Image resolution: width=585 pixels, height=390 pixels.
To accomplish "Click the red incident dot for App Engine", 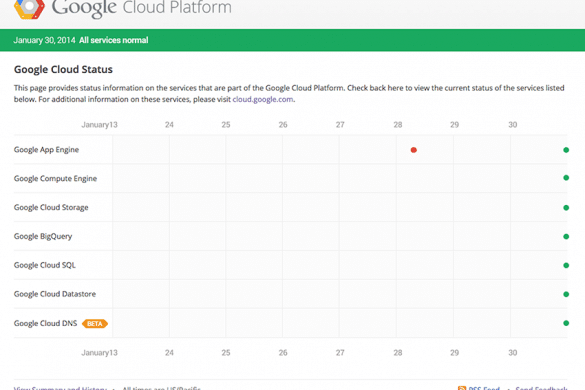I will pos(413,150).
